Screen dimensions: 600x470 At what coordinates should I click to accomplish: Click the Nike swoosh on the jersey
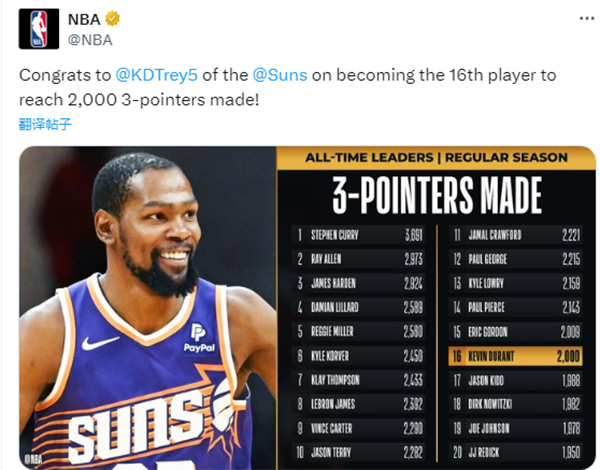point(101,342)
